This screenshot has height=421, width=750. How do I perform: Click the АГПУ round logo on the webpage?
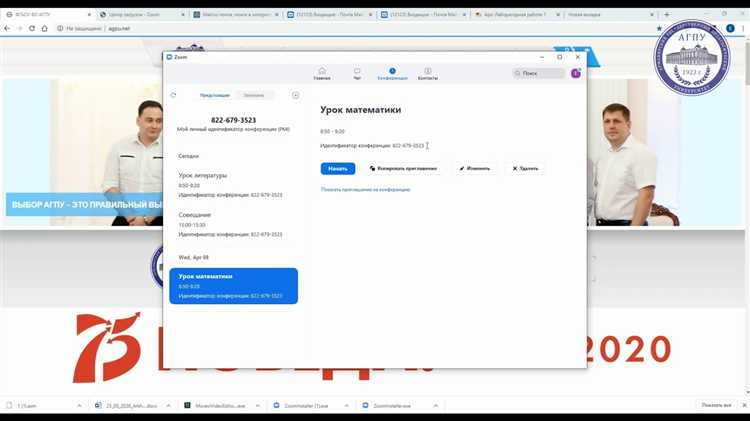(692, 57)
